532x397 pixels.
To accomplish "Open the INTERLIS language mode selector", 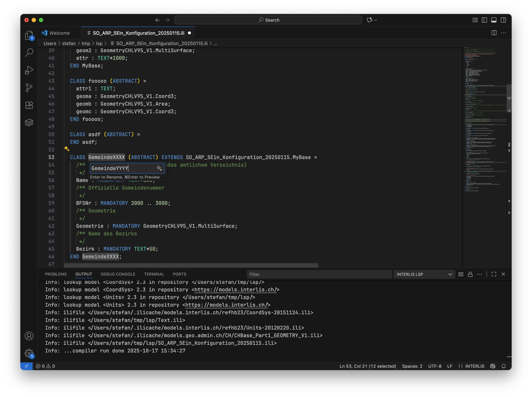I will point(474,366).
